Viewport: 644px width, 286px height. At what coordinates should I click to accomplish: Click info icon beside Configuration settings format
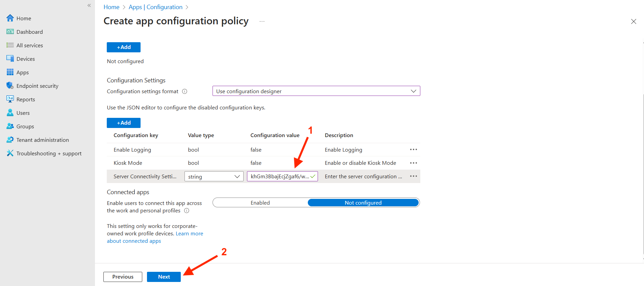coord(184,92)
